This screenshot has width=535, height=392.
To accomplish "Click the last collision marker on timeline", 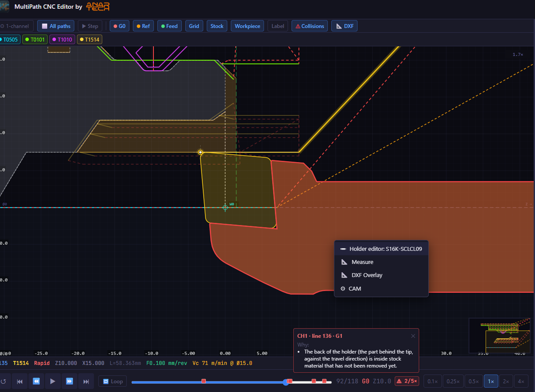I will [x=324, y=382].
